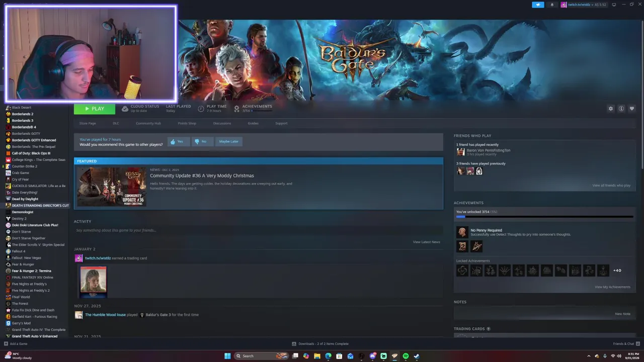Click the Windows Start button

pos(227,356)
